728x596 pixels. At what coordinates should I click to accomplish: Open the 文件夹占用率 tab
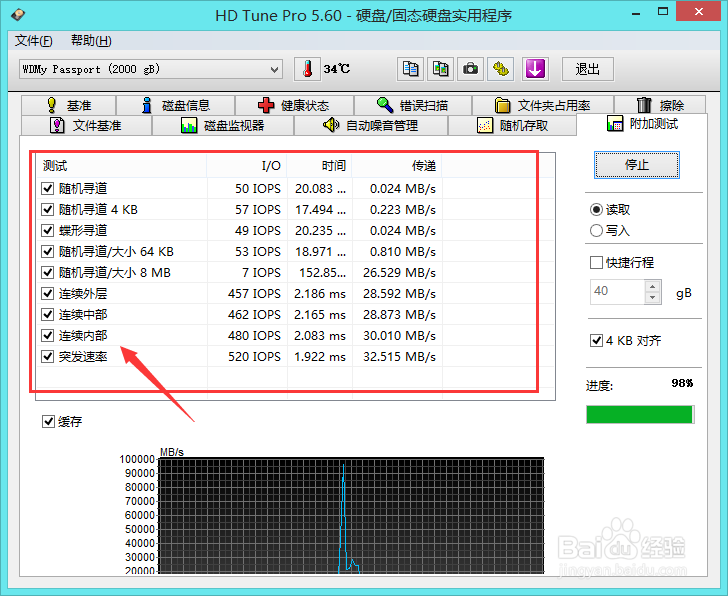543,105
